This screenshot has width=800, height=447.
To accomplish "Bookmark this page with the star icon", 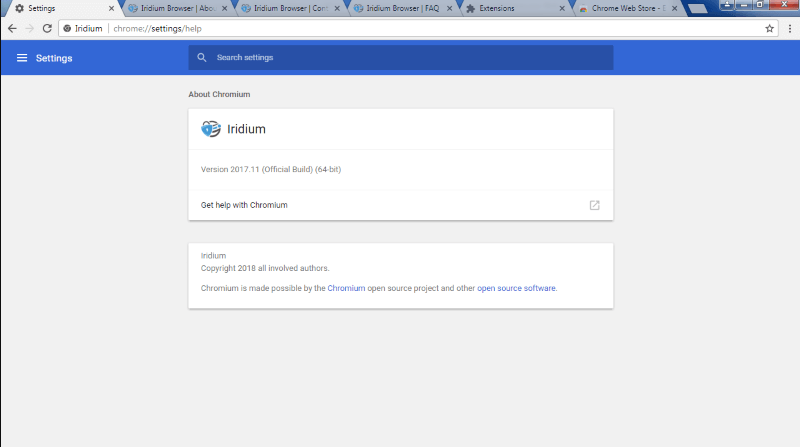I will pos(769,29).
